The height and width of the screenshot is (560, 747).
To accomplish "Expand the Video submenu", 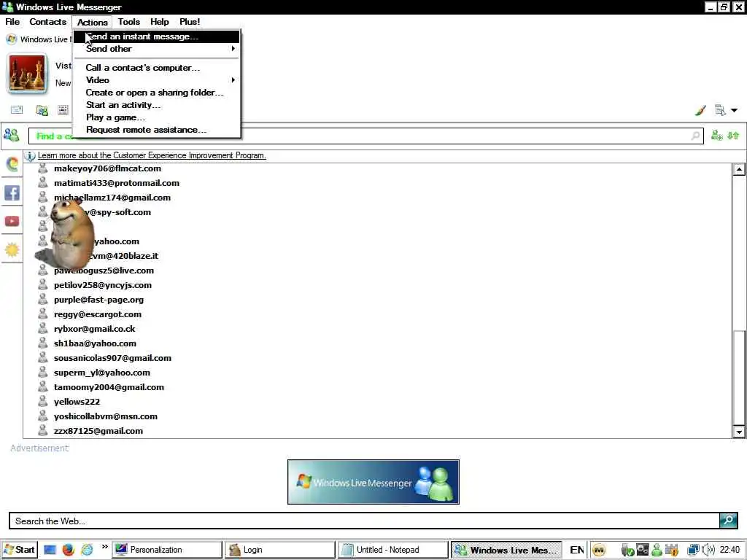I will tap(156, 80).
